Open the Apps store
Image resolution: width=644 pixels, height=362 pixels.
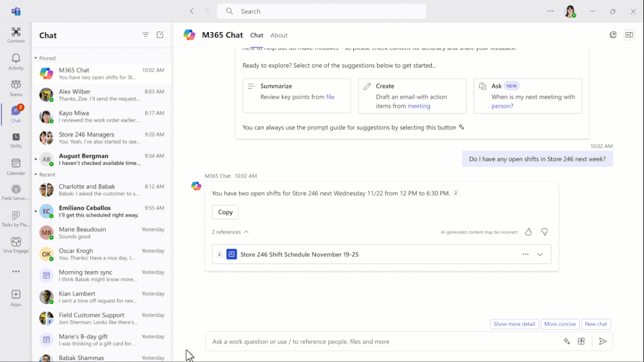15,298
